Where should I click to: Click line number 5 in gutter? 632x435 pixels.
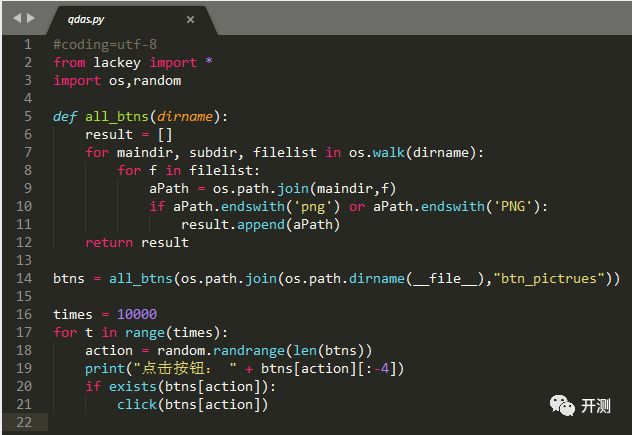point(27,117)
